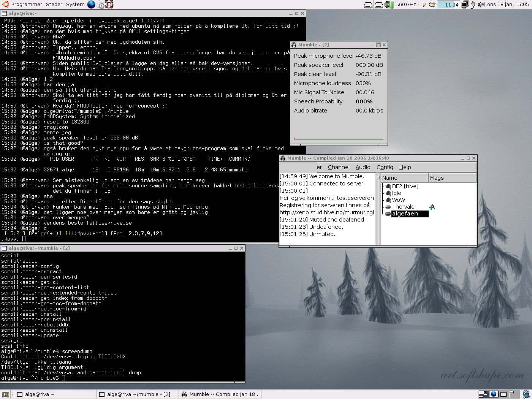
Task: Click the Show Desktop icon in bottom panel
Action: click(5, 394)
